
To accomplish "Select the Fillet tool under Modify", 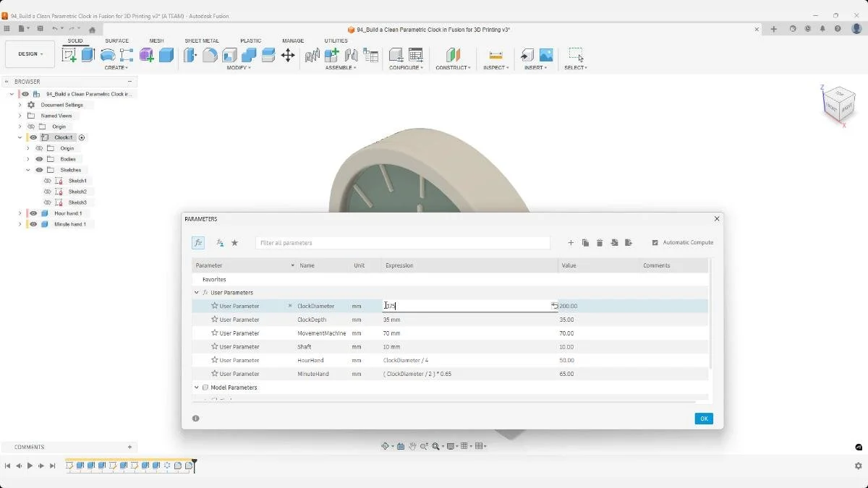I will pyautogui.click(x=210, y=55).
